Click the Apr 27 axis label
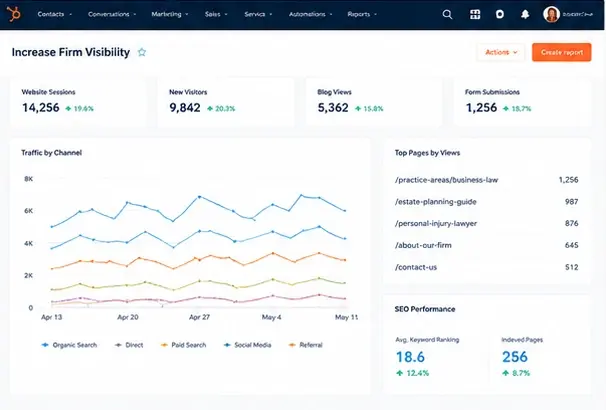This screenshot has width=606, height=410. coord(199,317)
